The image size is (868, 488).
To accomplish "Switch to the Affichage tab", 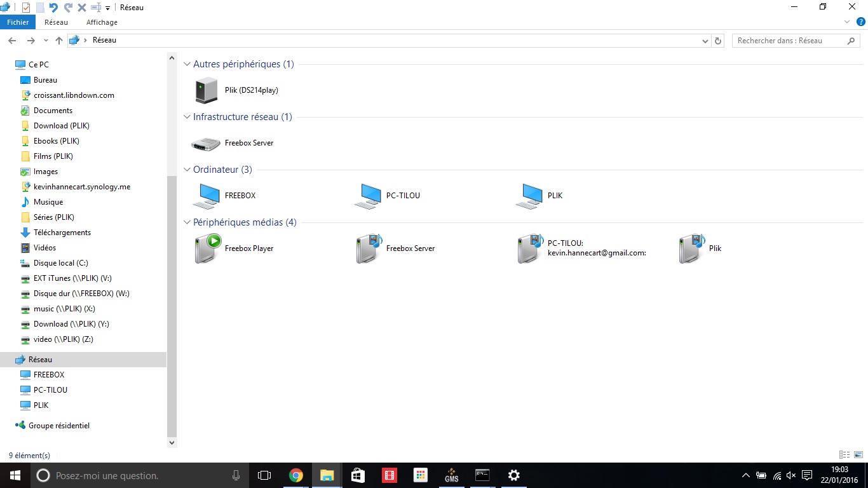I will point(102,22).
